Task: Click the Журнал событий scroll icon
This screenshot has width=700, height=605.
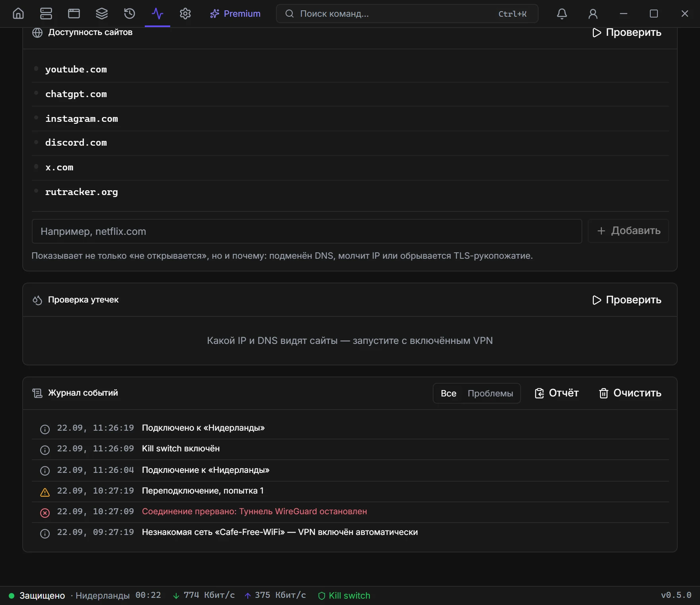Action: pyautogui.click(x=37, y=393)
